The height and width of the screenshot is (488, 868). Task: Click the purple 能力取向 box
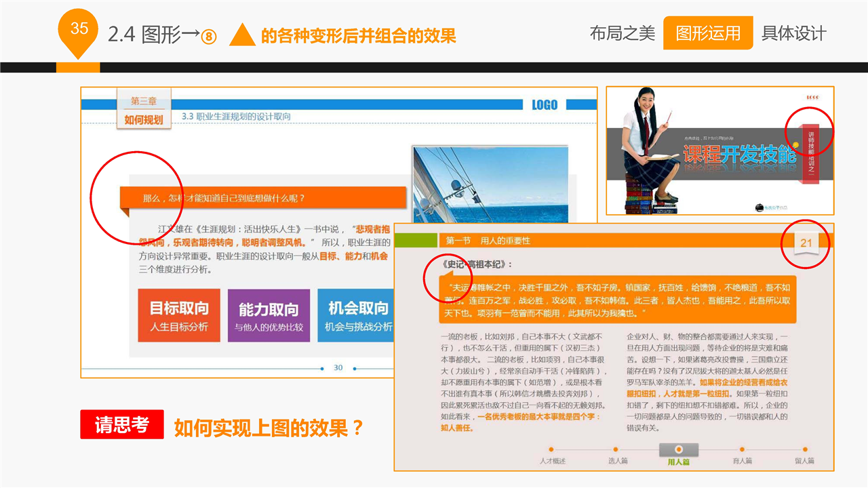(x=269, y=316)
